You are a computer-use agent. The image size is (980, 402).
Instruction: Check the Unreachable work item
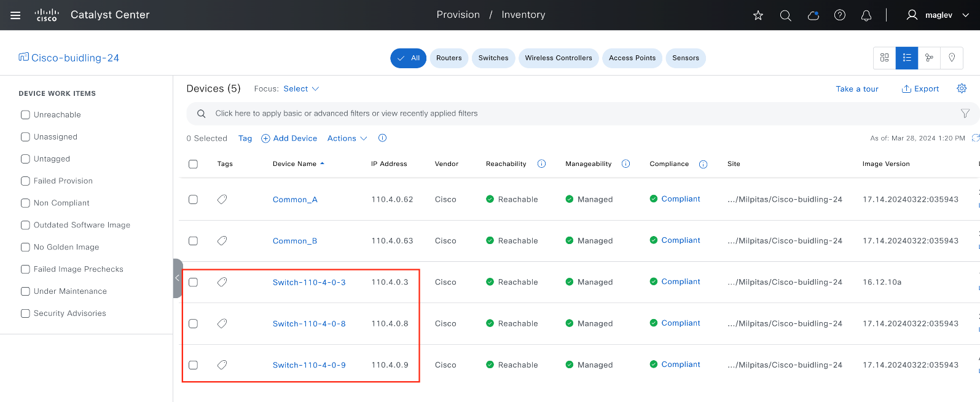click(25, 115)
